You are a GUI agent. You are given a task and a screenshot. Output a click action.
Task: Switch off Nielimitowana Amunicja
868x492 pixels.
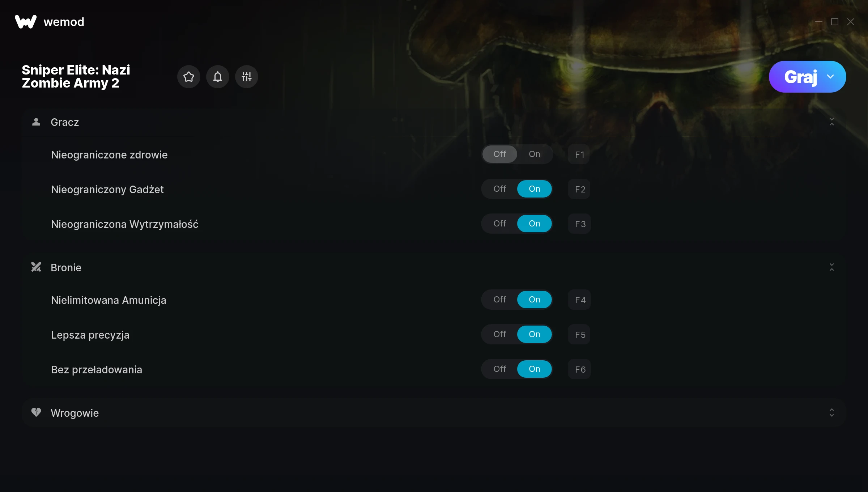(500, 300)
